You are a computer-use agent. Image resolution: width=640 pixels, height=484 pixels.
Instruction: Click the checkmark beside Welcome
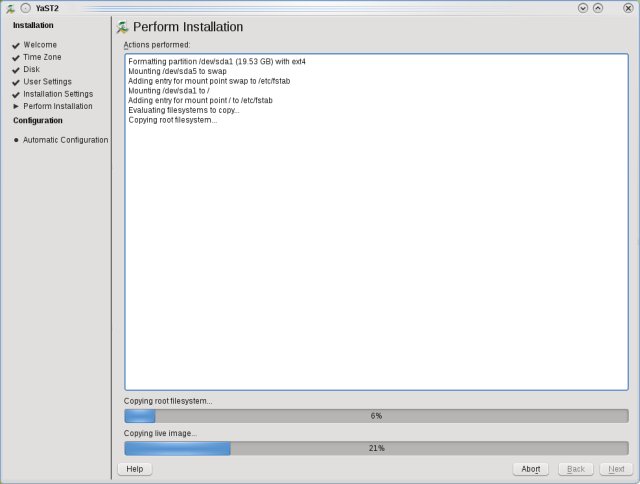click(16, 45)
